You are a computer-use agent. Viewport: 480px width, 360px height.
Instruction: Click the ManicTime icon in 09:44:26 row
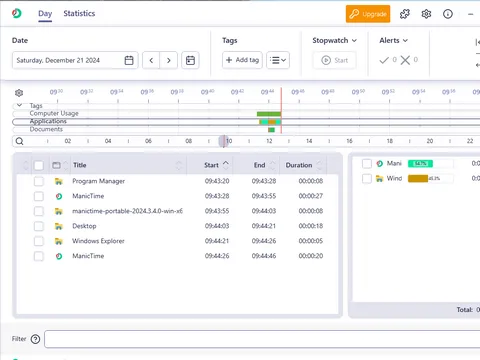tap(59, 256)
